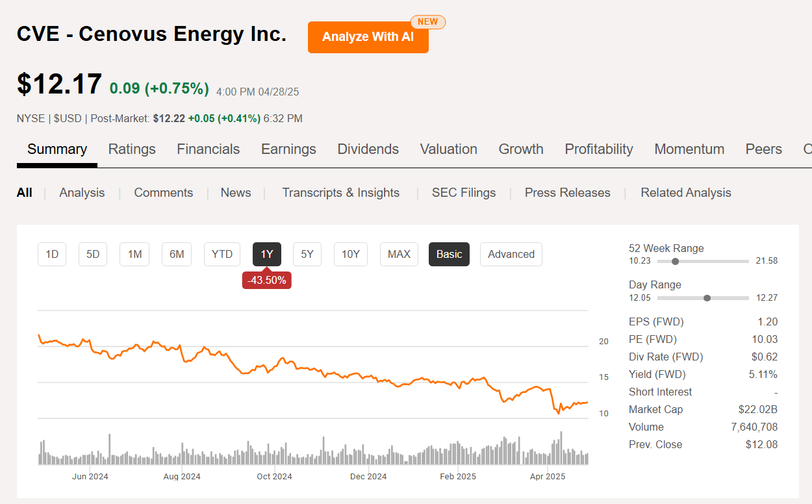Open Related Analysis
812x504 pixels.
(x=685, y=192)
